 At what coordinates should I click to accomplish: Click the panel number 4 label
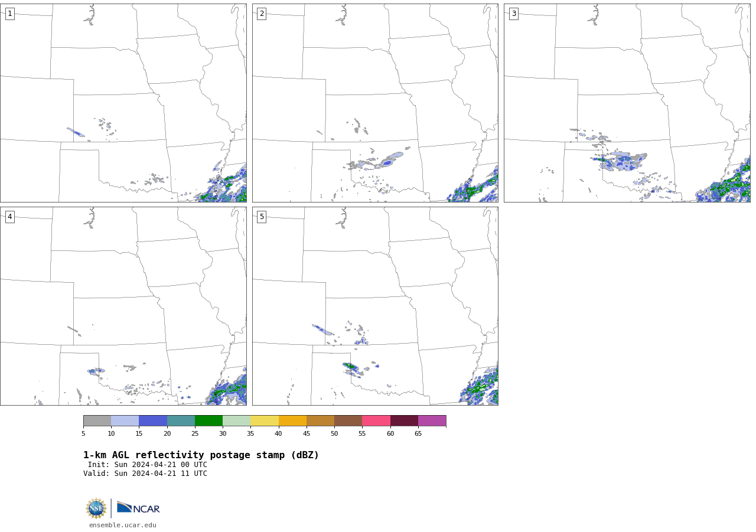tap(9, 217)
